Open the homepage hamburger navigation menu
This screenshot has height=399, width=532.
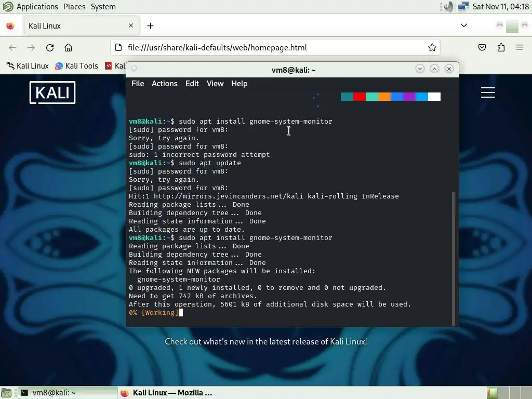[x=488, y=92]
